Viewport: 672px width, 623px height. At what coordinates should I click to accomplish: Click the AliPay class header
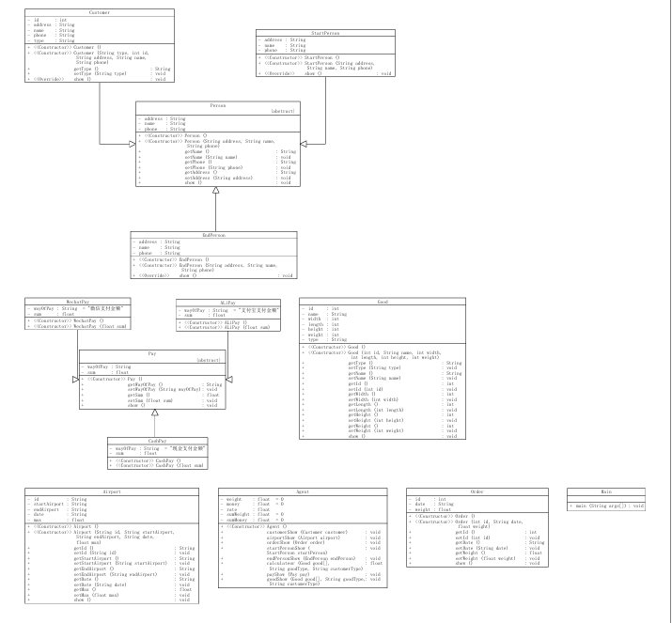tap(228, 303)
